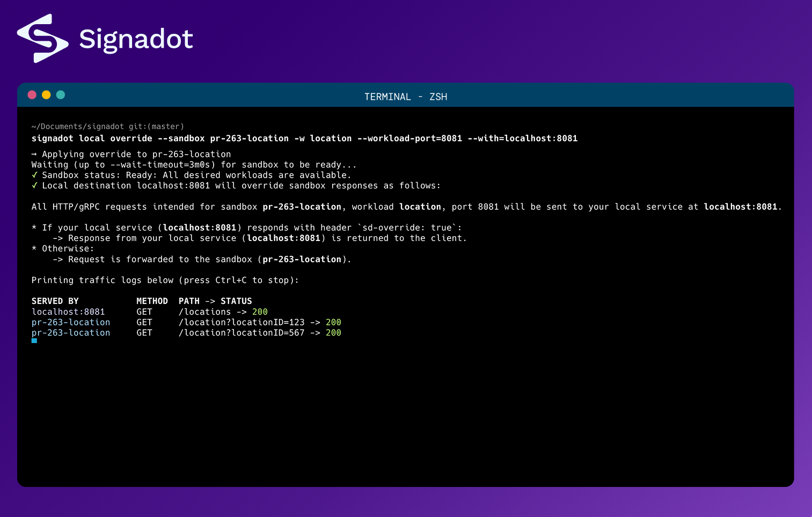This screenshot has width=812, height=517.
Task: Click the yellow traffic light button
Action: click(46, 94)
